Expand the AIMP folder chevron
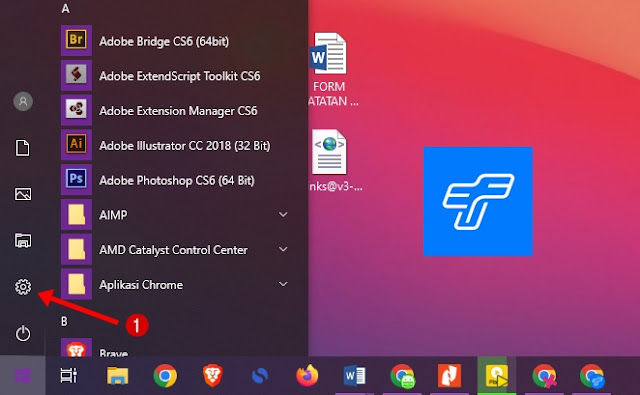640x395 pixels. (x=283, y=214)
